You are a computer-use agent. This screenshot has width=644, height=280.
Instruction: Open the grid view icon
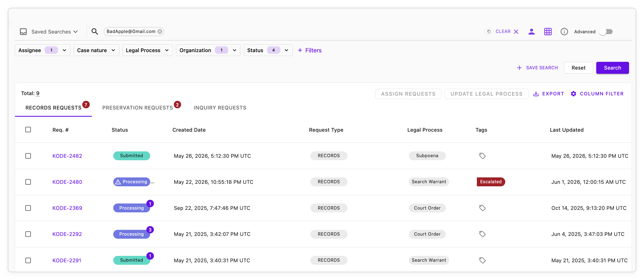click(x=548, y=32)
